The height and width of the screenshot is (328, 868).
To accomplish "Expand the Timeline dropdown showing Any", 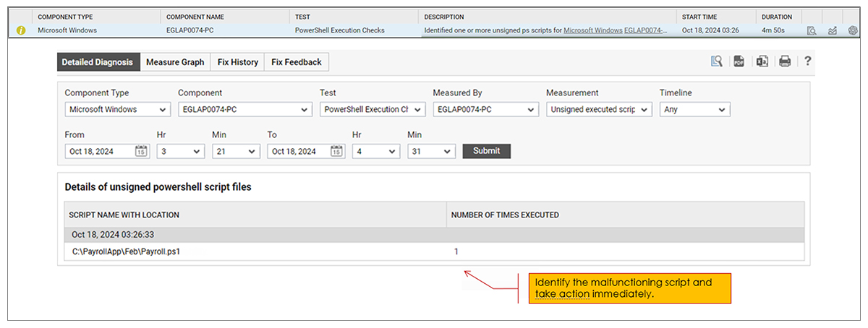I will coord(694,110).
